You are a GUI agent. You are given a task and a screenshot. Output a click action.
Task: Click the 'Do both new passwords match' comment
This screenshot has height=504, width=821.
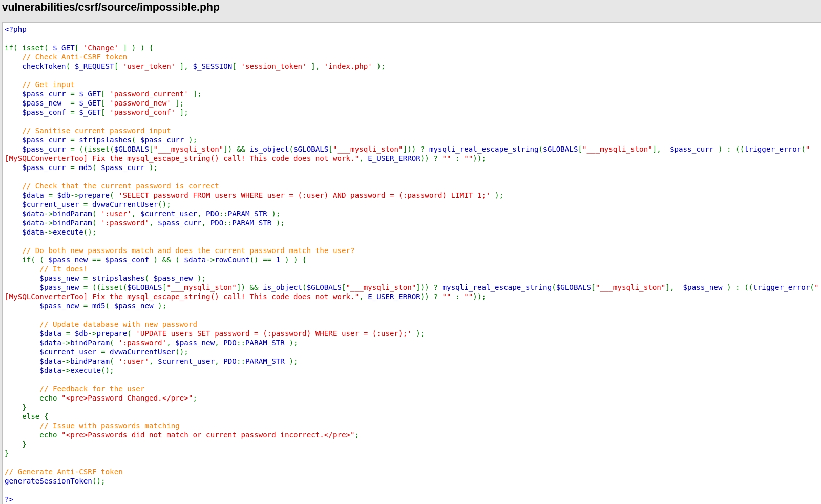click(188, 250)
